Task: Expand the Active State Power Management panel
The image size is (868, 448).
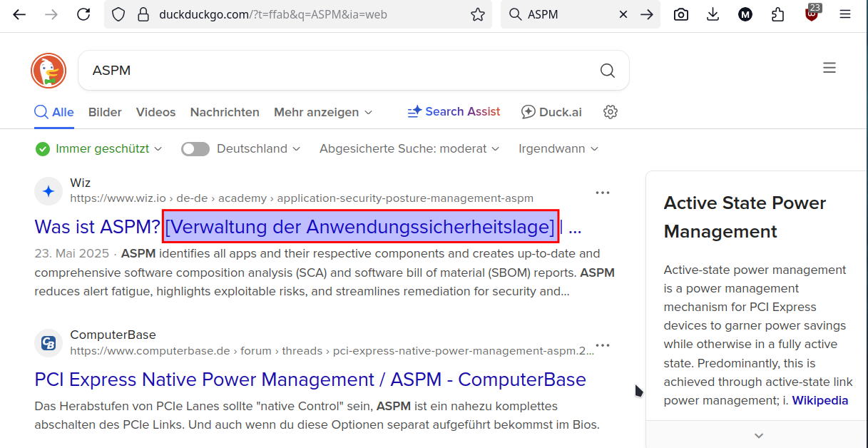Action: point(758,435)
